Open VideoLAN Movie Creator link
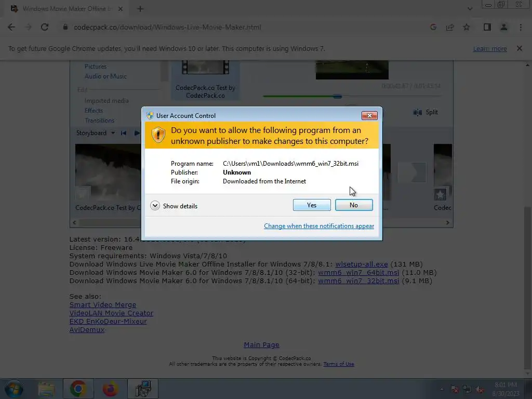532x399 pixels. coord(111,313)
